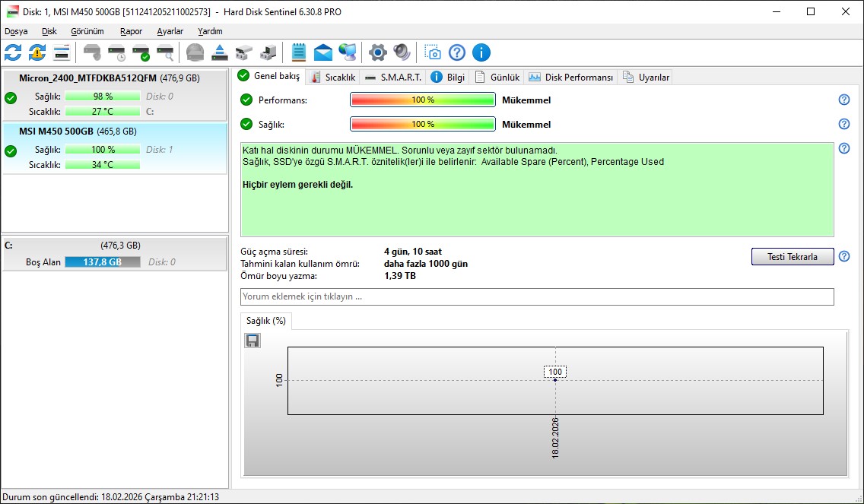Click the power-on time value 4 gün, 10 saat

click(413, 252)
